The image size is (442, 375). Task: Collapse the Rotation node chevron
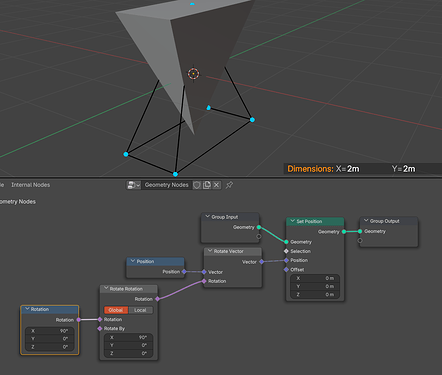click(x=27, y=309)
